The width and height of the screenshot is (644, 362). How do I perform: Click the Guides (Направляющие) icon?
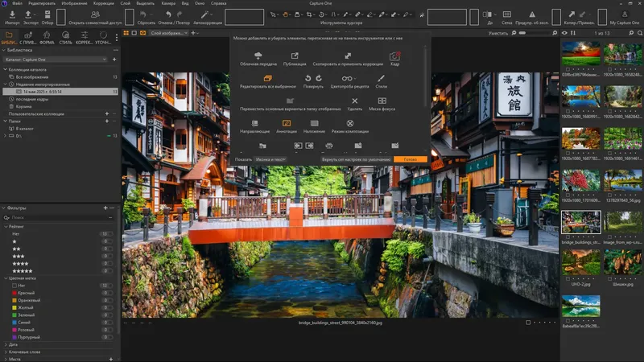[x=254, y=123]
